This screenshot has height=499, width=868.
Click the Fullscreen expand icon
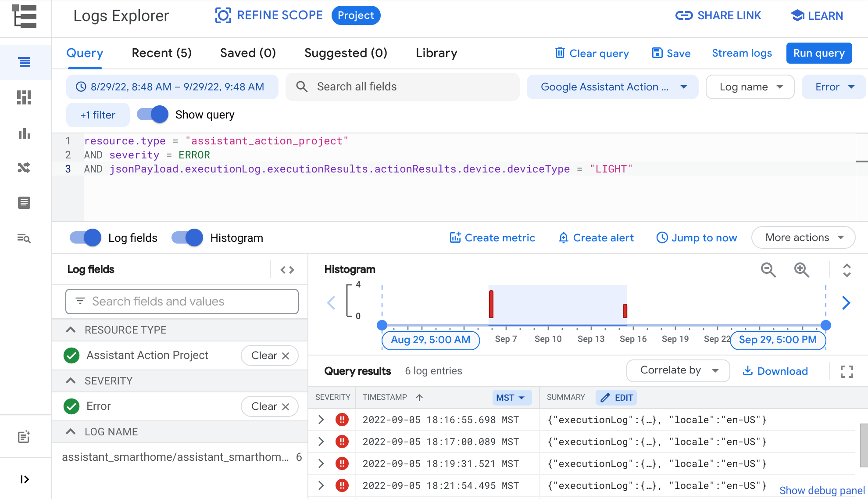[847, 371]
